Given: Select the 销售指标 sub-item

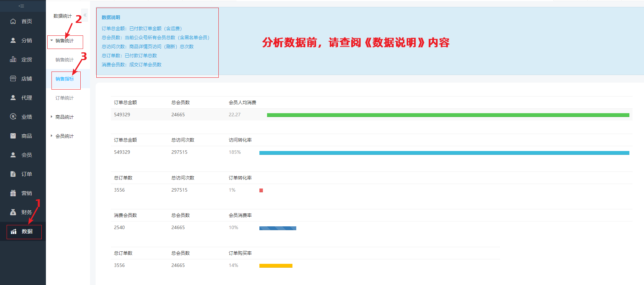Looking at the screenshot, I should tap(65, 79).
